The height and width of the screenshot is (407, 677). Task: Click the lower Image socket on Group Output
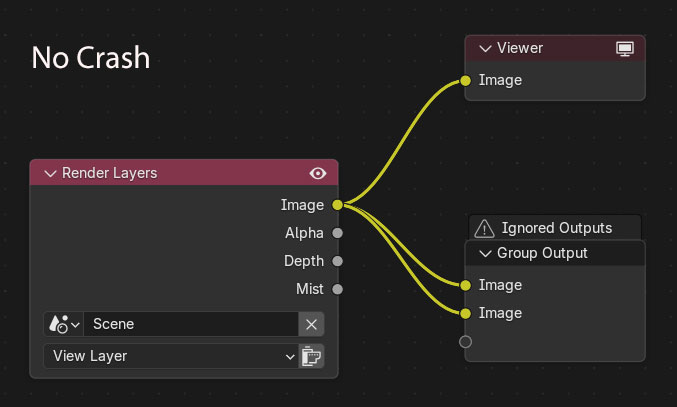pos(466,313)
